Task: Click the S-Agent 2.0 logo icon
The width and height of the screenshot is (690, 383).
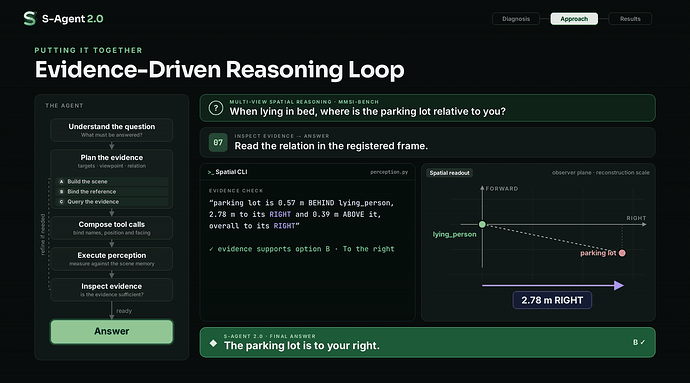Action: click(29, 18)
